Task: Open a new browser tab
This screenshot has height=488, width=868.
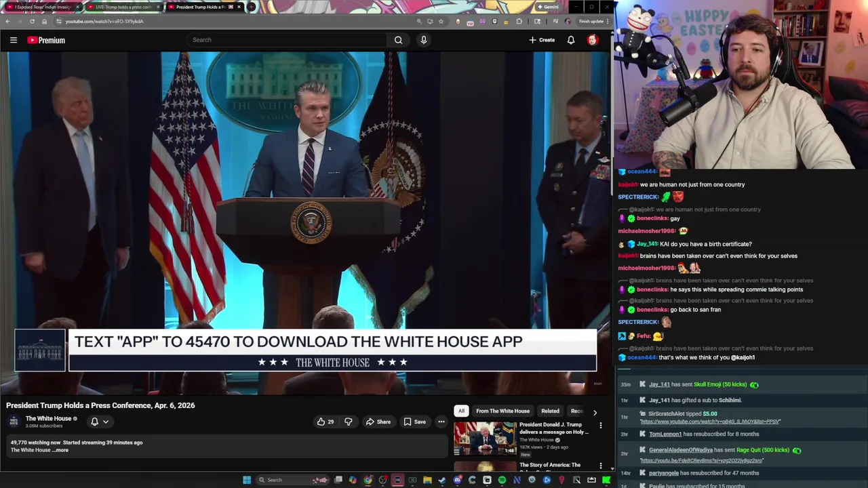Action: tap(252, 7)
